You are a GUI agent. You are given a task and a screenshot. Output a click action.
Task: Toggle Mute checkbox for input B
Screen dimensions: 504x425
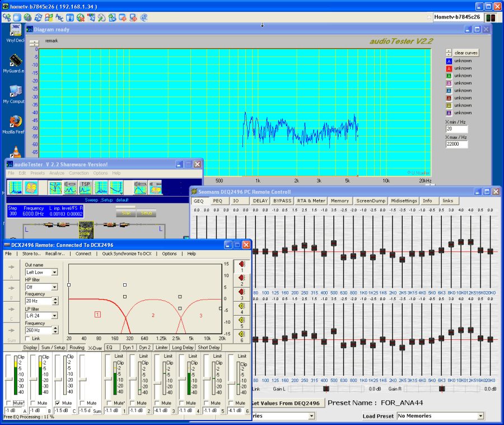pos(33,403)
